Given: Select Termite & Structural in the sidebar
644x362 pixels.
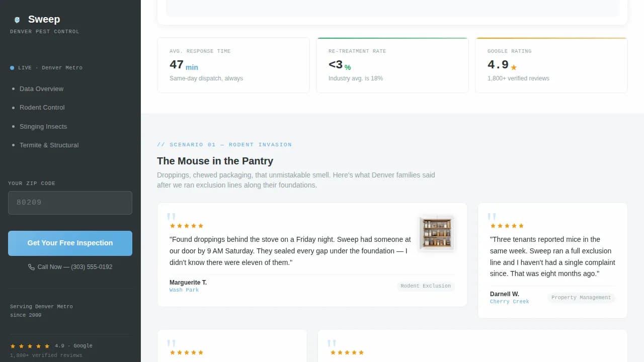Looking at the screenshot, I should (49, 145).
